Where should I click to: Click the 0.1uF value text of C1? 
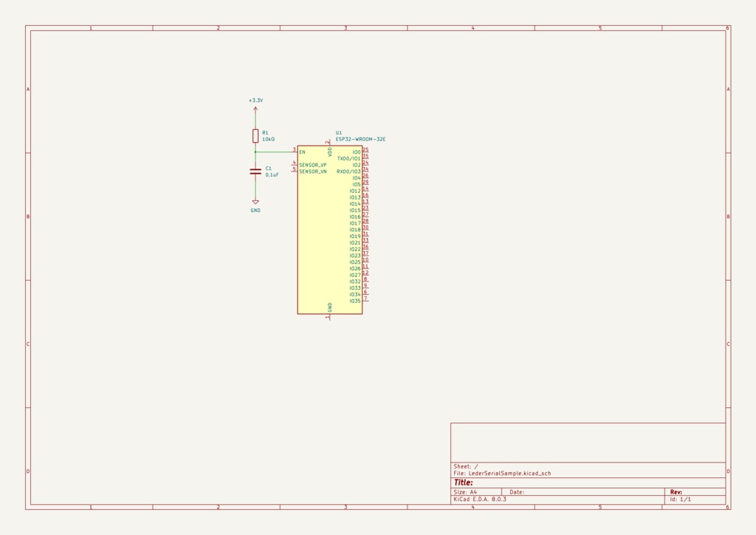[272, 174]
